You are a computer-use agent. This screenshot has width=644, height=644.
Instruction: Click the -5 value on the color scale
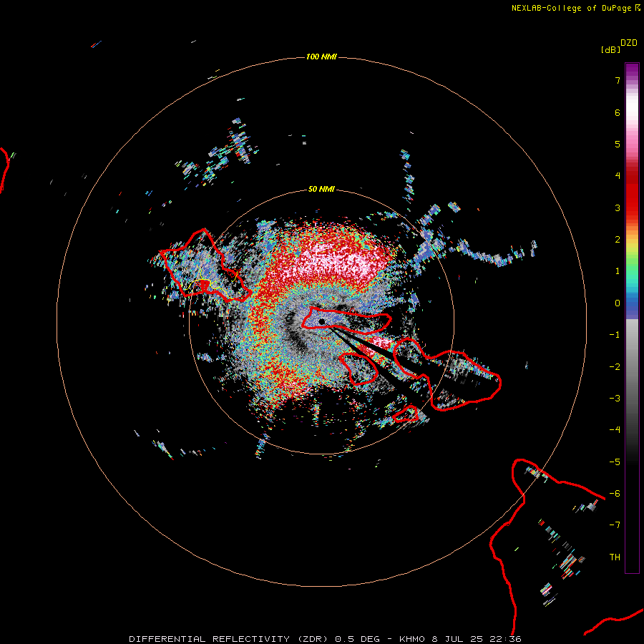[615, 462]
